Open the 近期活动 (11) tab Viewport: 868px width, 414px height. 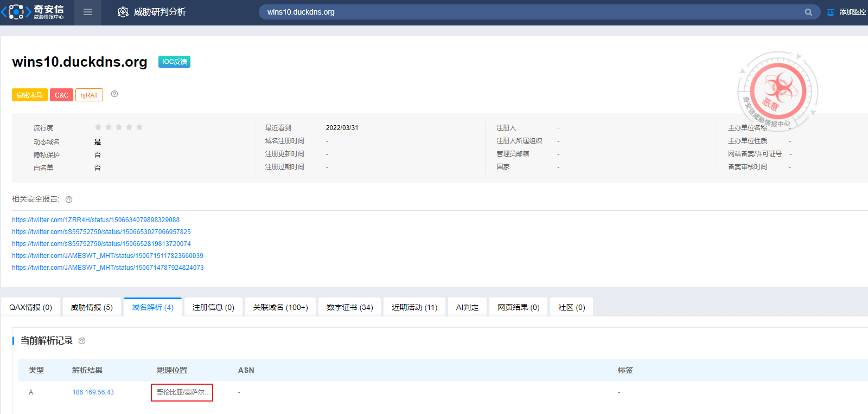click(x=414, y=307)
